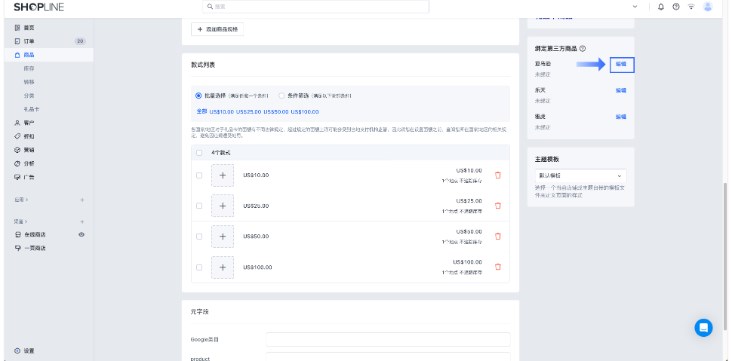Delete the US$100.00 variant

pyautogui.click(x=498, y=267)
